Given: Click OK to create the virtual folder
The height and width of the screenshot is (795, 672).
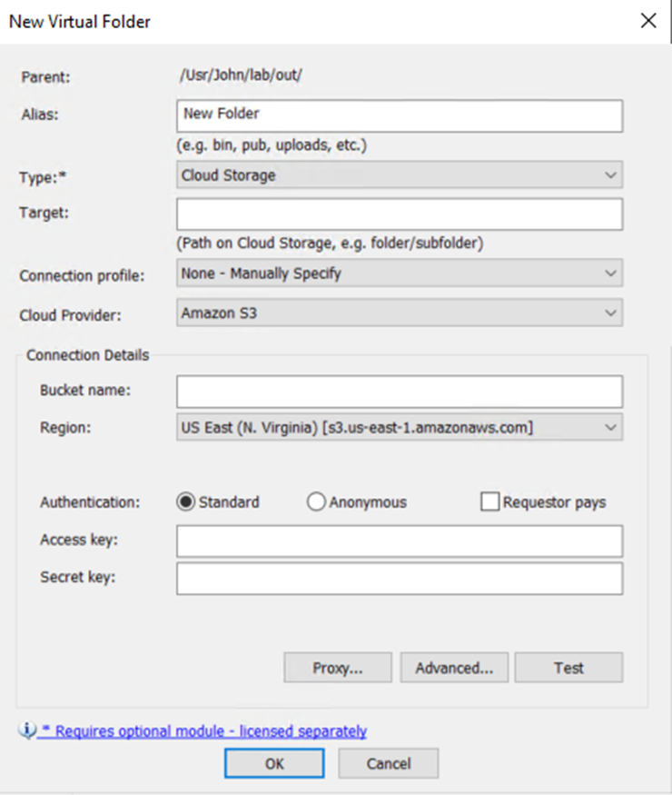Looking at the screenshot, I should [x=273, y=762].
